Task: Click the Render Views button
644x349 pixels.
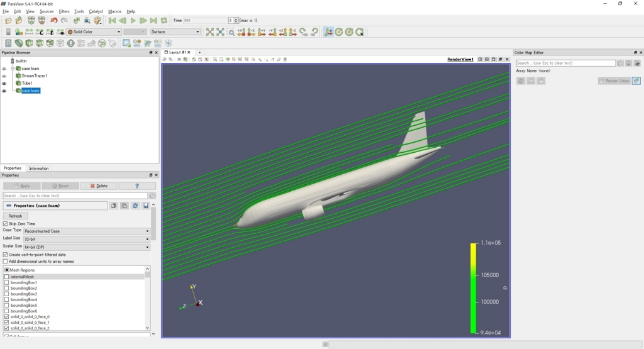Action: pos(614,81)
